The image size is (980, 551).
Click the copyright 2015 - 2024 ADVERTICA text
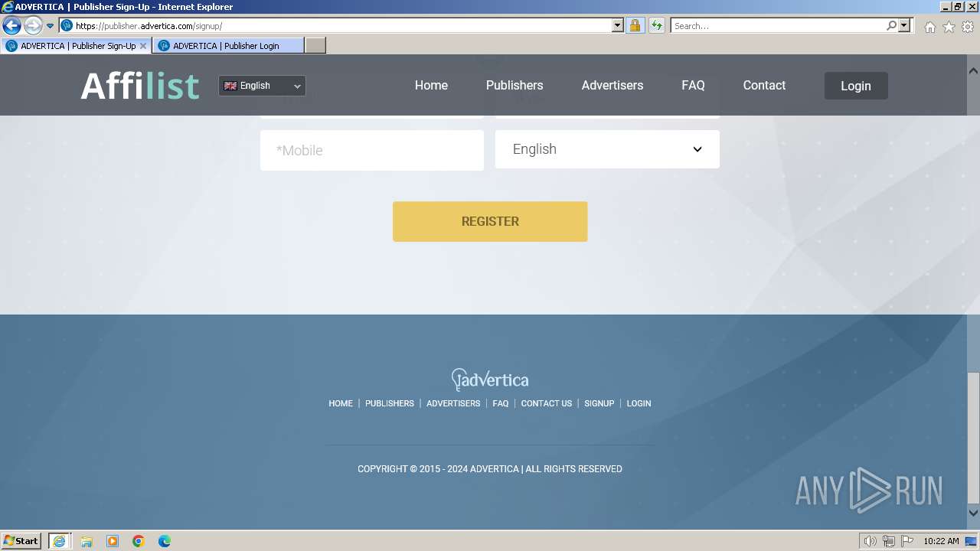[x=490, y=469]
